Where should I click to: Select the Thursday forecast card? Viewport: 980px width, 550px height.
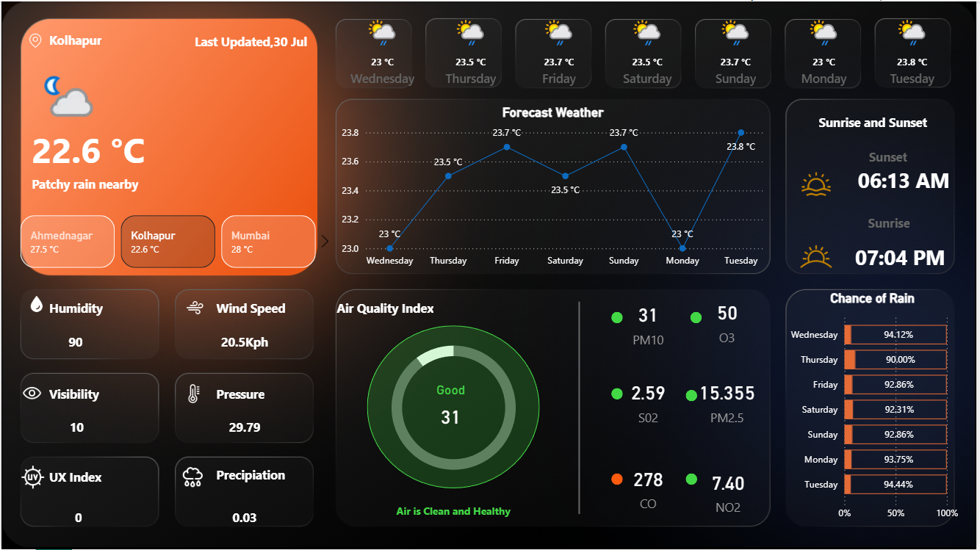click(x=464, y=53)
